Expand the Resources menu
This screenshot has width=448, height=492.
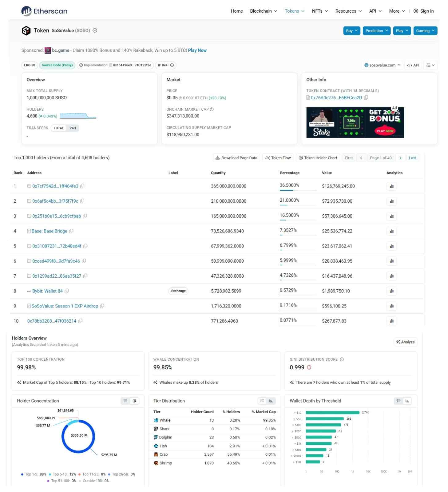pyautogui.click(x=348, y=11)
